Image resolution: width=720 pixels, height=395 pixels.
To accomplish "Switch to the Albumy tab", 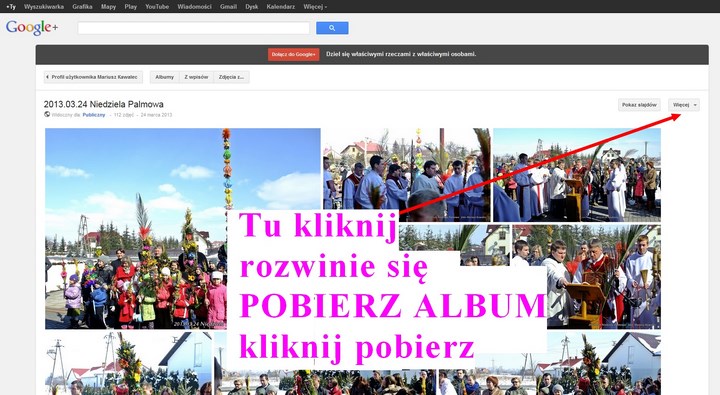I will tap(164, 77).
